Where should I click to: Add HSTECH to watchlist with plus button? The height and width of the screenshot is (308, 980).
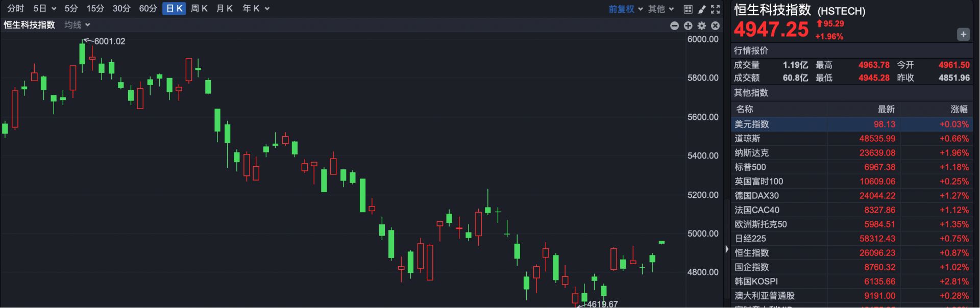[963, 35]
